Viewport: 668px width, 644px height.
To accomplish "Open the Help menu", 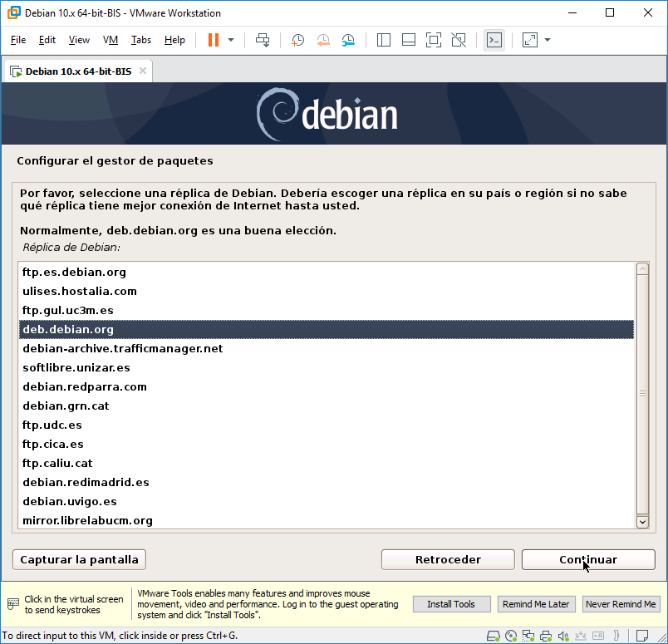I will pyautogui.click(x=174, y=40).
